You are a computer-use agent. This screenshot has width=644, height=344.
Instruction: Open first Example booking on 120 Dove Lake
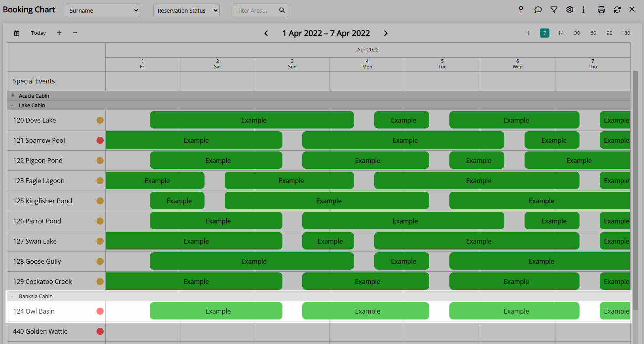252,120
